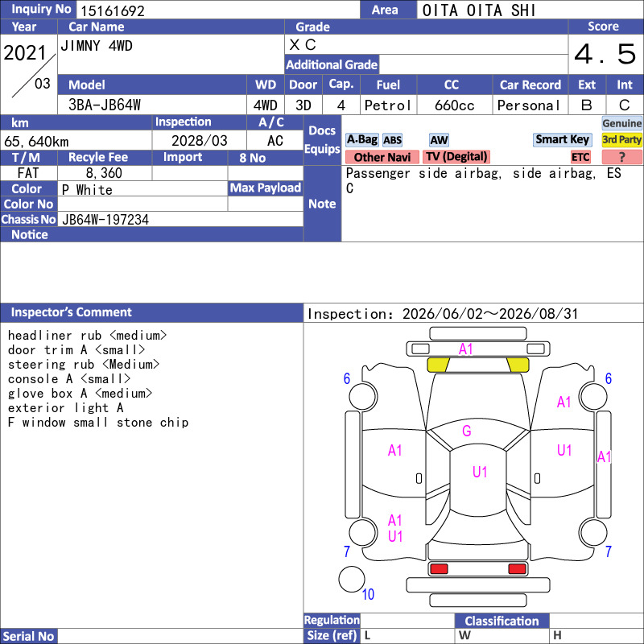Image resolution: width=644 pixels, height=644 pixels.
Task: Click the empty Serial No field
Action: tap(180, 636)
